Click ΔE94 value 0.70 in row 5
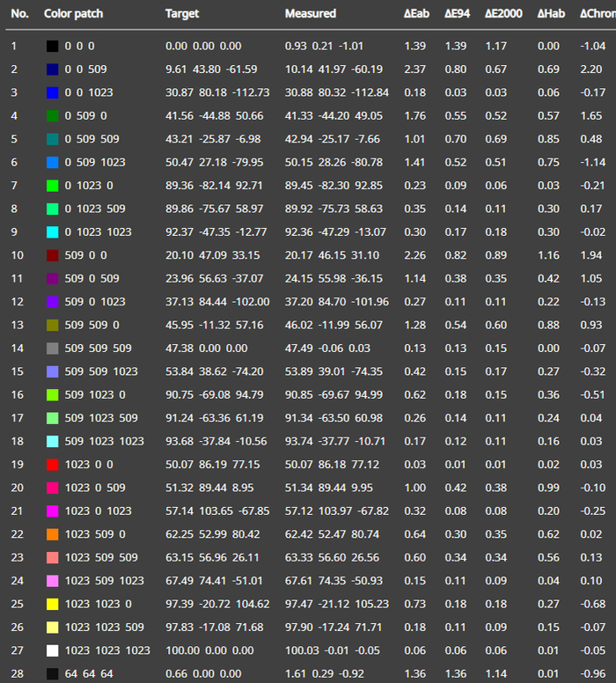This screenshot has width=616, height=683. click(456, 139)
